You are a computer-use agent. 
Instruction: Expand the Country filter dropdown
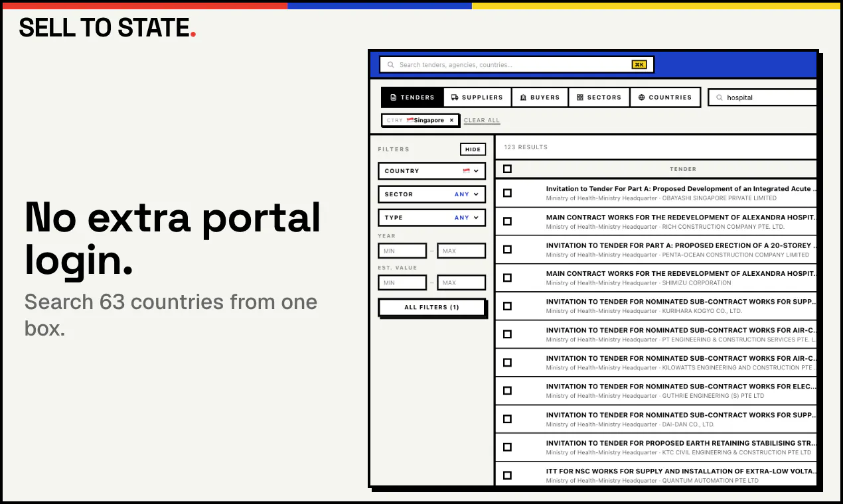tap(431, 171)
